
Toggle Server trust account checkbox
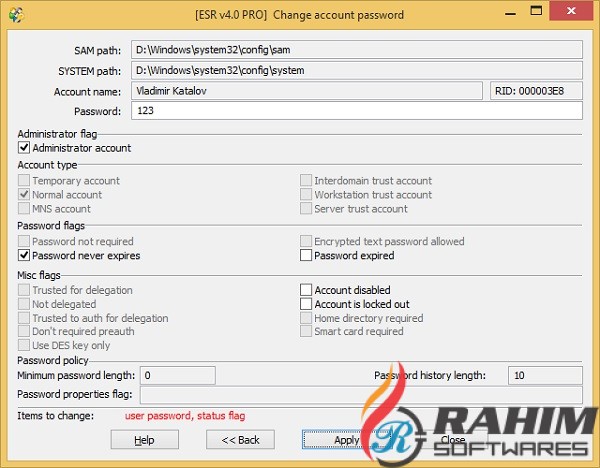click(x=306, y=209)
